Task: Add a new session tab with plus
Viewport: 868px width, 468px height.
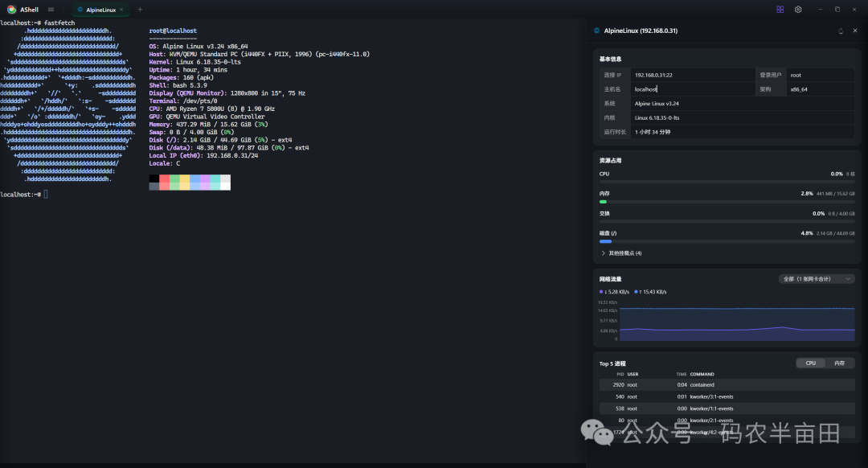Action: (x=140, y=10)
